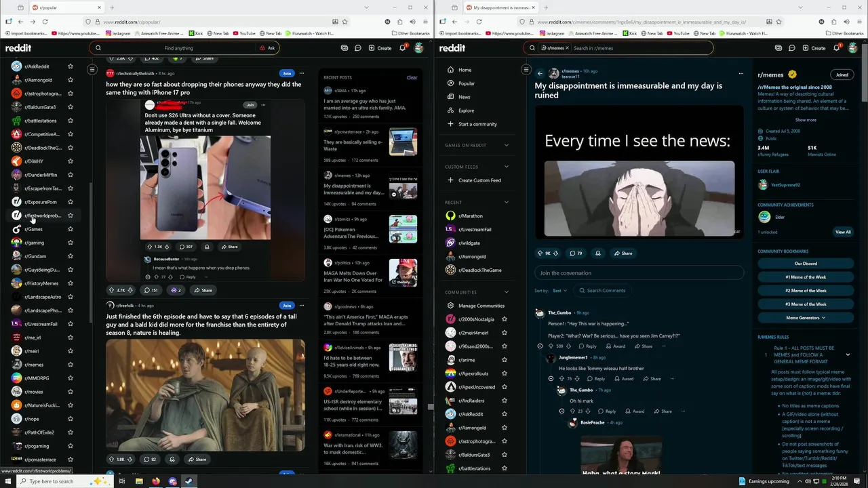The height and width of the screenshot is (488, 868).
Task: Join r/freefolk from its post header
Action: point(287,306)
